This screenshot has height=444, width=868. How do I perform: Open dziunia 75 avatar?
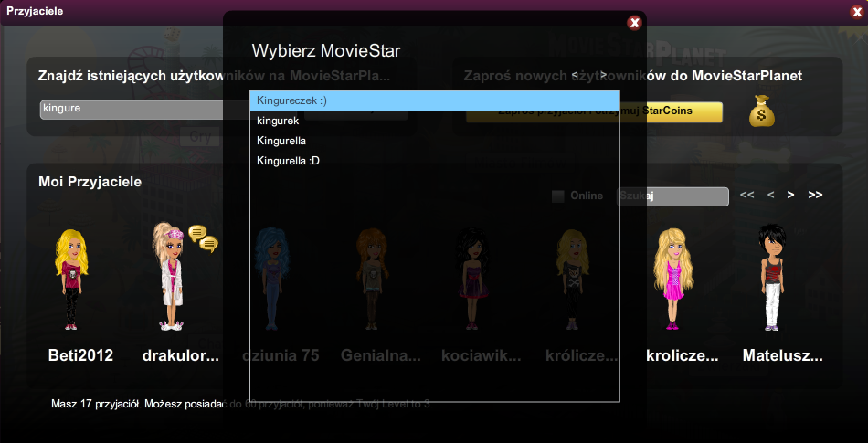click(x=271, y=280)
